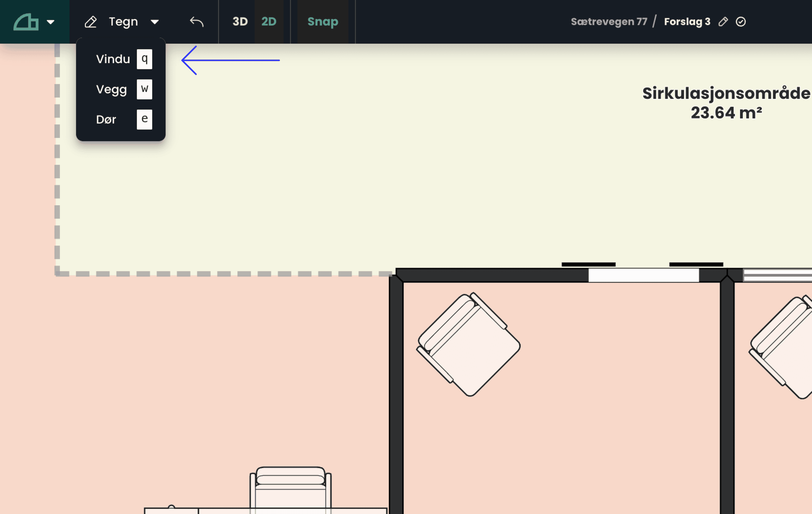The height and width of the screenshot is (514, 812).
Task: Expand the dropdown arrow beside the logo
Action: coord(50,22)
